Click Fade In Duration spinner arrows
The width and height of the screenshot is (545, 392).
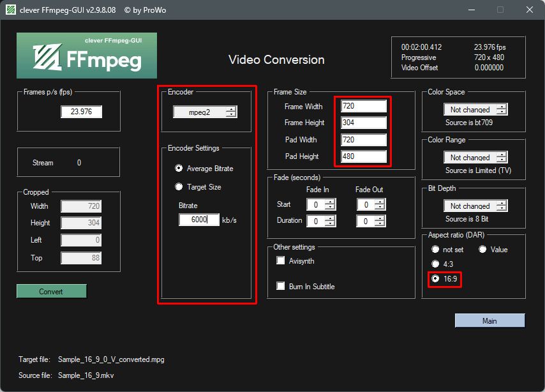(330, 221)
